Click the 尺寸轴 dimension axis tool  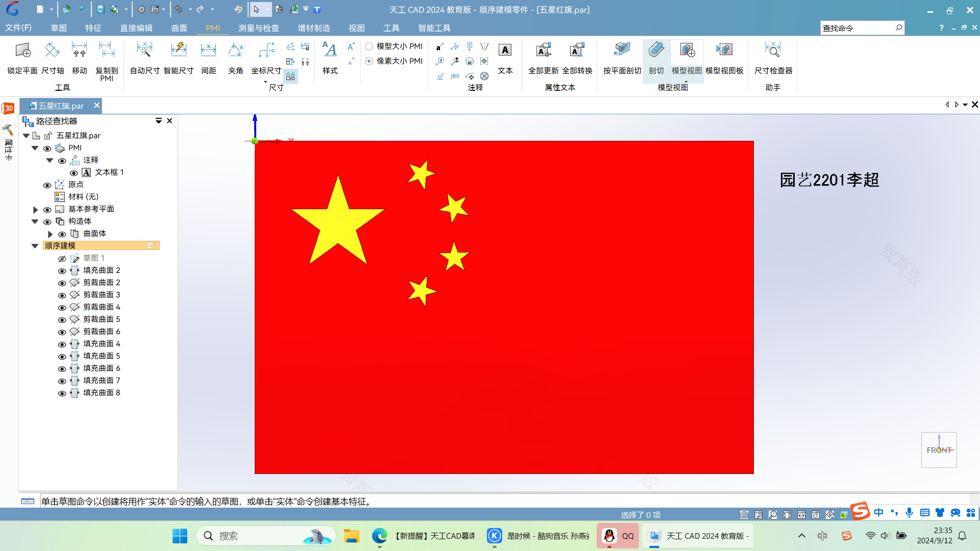53,58
